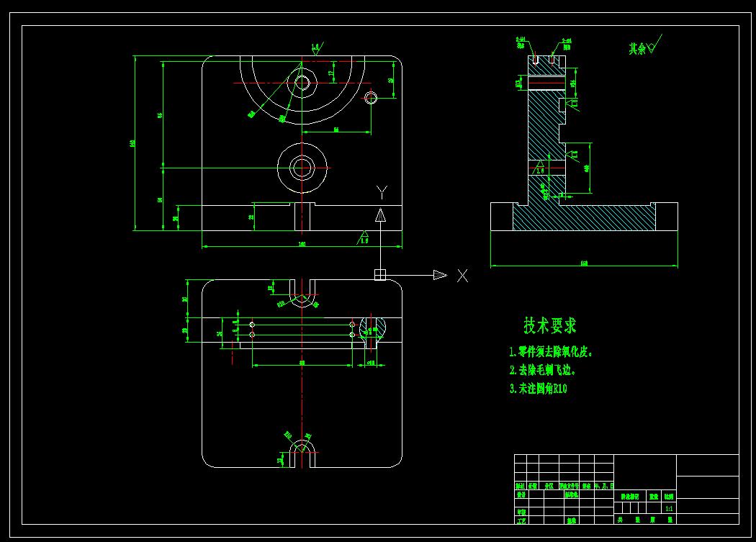This screenshot has width=756, height=542.
Task: Select note 1.零件须去除氧化皮
Action: (x=550, y=352)
